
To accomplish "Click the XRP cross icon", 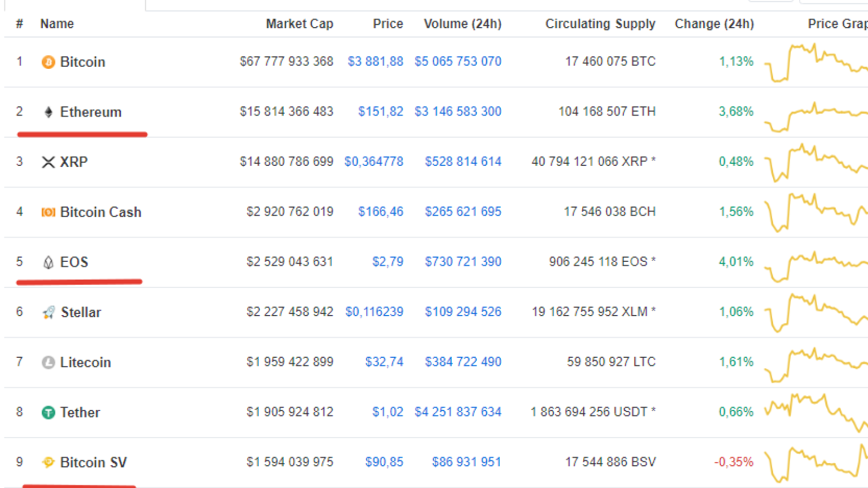I will click(48, 162).
